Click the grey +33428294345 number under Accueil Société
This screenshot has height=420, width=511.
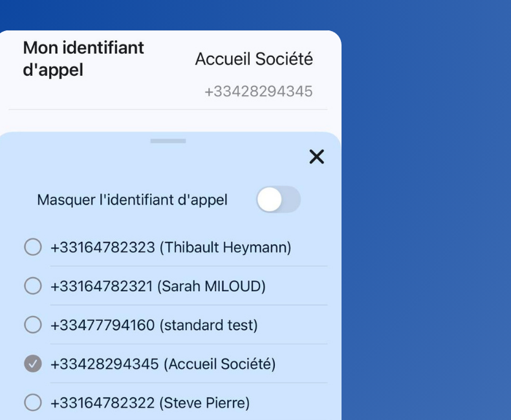pos(258,92)
